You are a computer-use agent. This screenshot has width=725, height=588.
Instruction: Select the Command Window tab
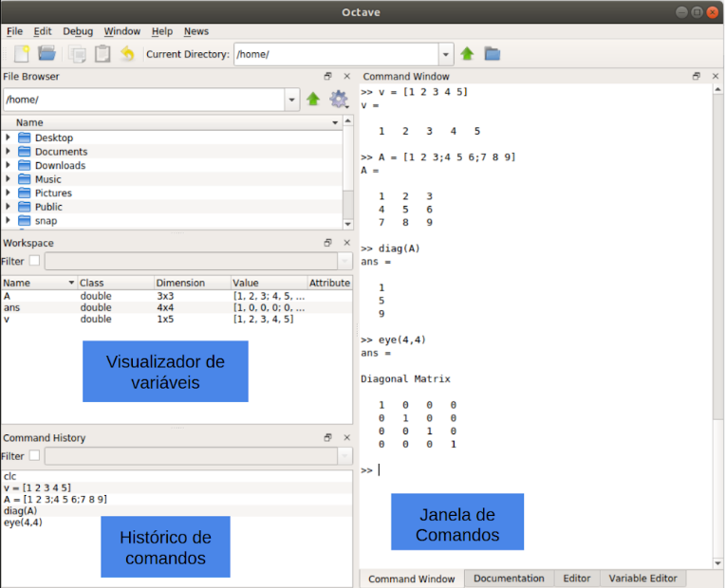coord(412,579)
